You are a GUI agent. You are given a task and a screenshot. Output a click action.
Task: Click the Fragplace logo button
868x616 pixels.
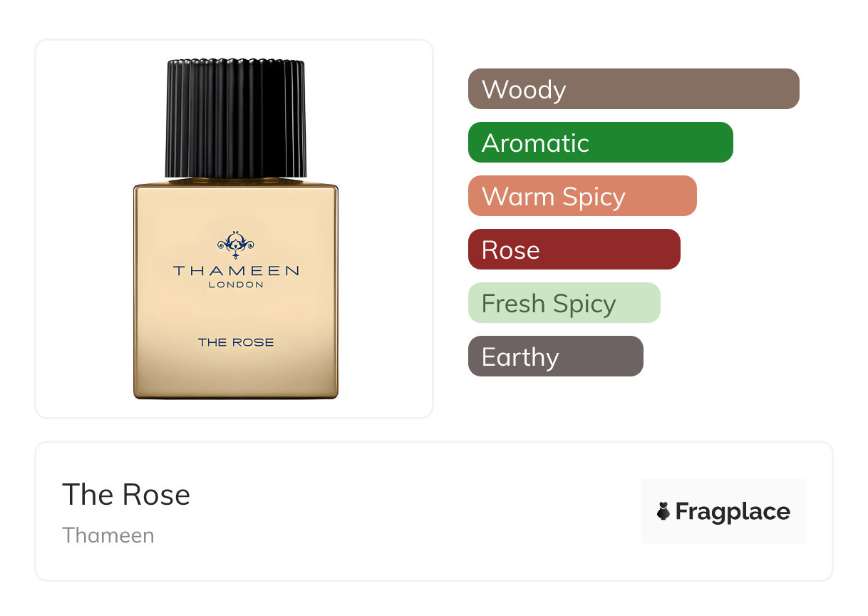coord(723,511)
